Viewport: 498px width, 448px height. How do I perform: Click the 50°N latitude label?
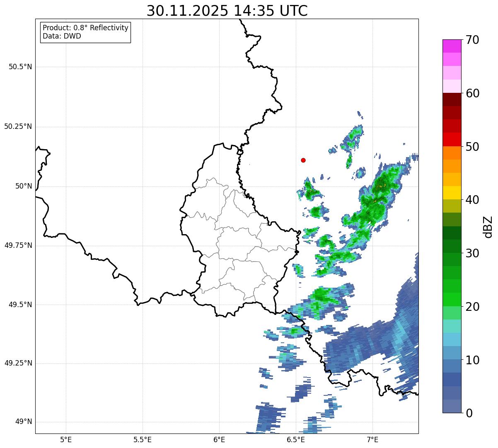24,186
